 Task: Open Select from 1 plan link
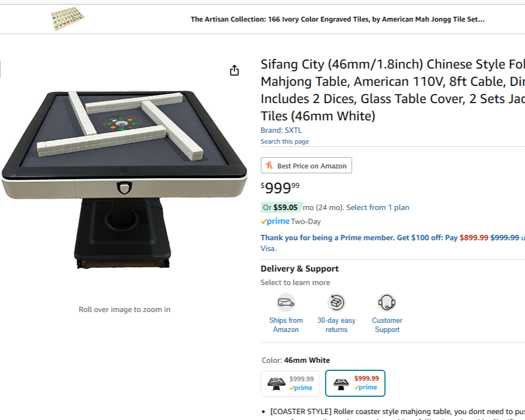coord(378,207)
